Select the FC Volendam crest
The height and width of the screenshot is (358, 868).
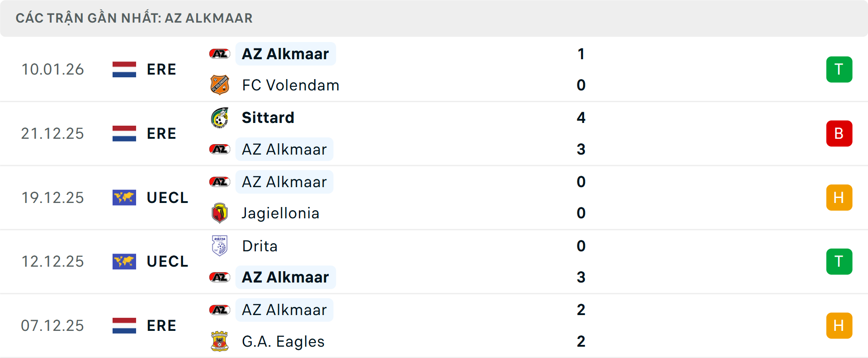pyautogui.click(x=220, y=85)
